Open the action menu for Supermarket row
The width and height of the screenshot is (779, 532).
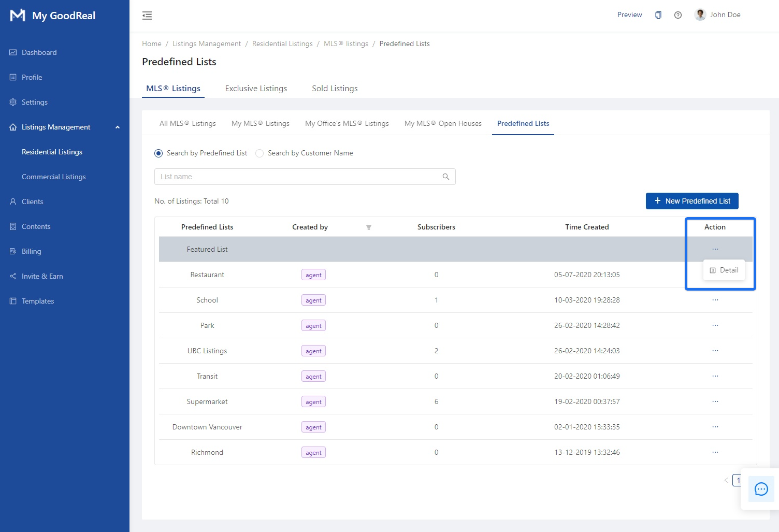pos(715,401)
